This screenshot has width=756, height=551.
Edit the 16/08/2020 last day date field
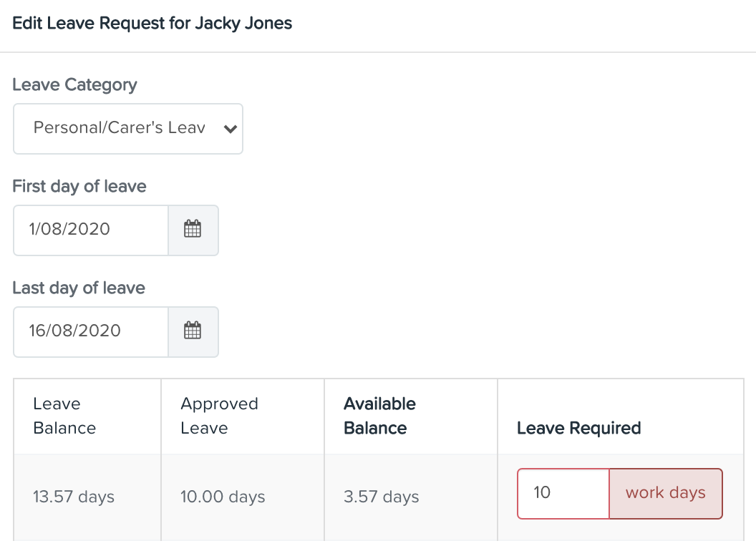(x=91, y=331)
